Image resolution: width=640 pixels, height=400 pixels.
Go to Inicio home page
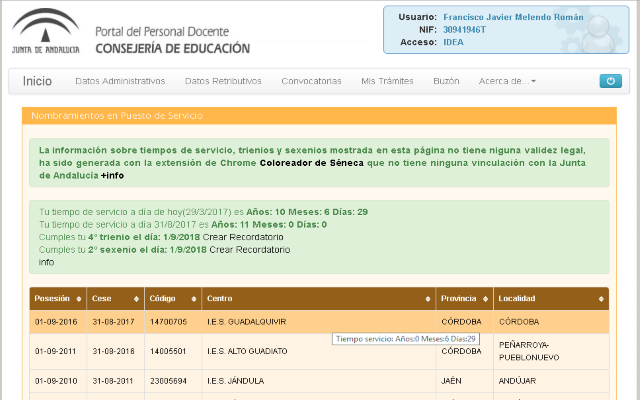coord(37,81)
